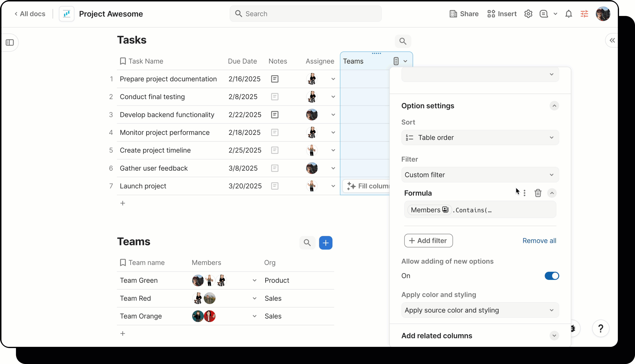Add a new row to Teams
This screenshot has width=635, height=364.
point(123,334)
